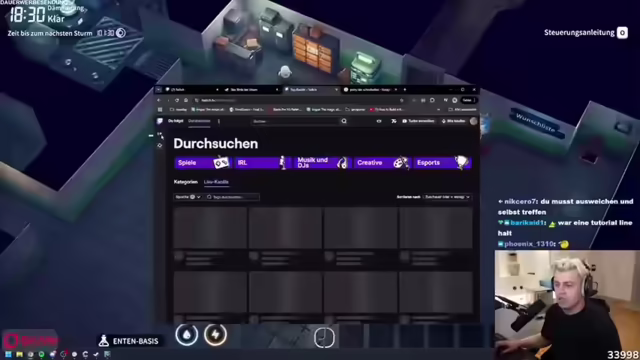Screen dimensions: 640x360
Task: Click the ENTEN-BASIS location label
Action: [129, 341]
